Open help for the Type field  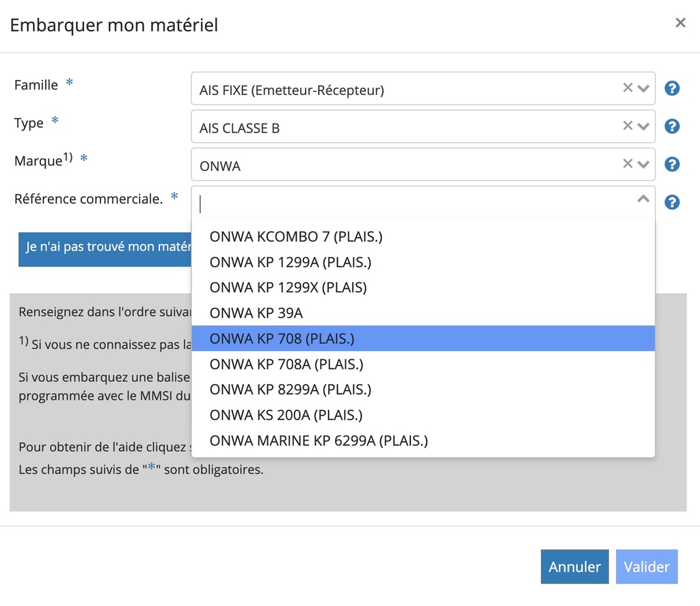click(672, 126)
